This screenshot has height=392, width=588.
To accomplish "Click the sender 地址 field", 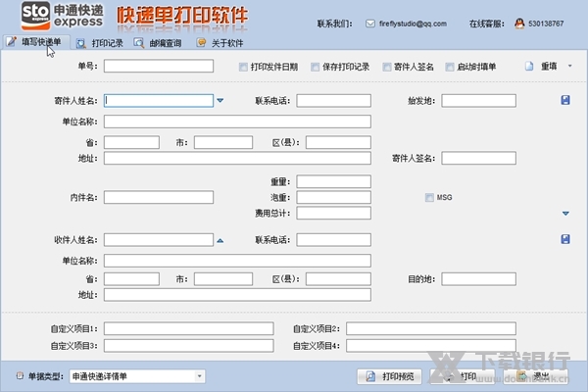I will (237, 159).
